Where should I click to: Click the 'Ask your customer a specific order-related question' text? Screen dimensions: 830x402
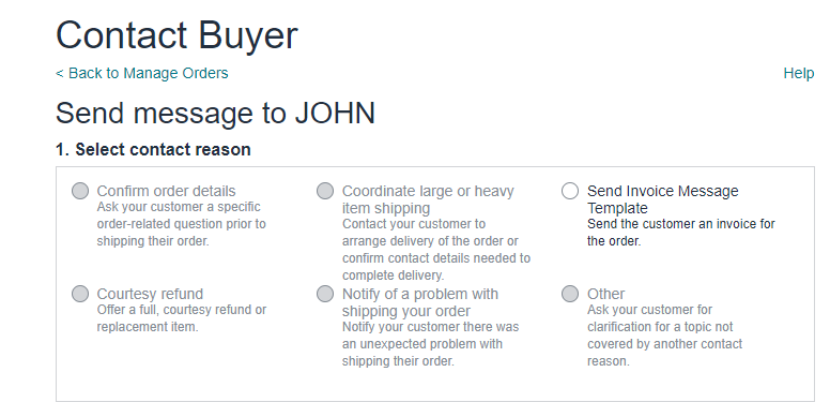click(x=182, y=224)
